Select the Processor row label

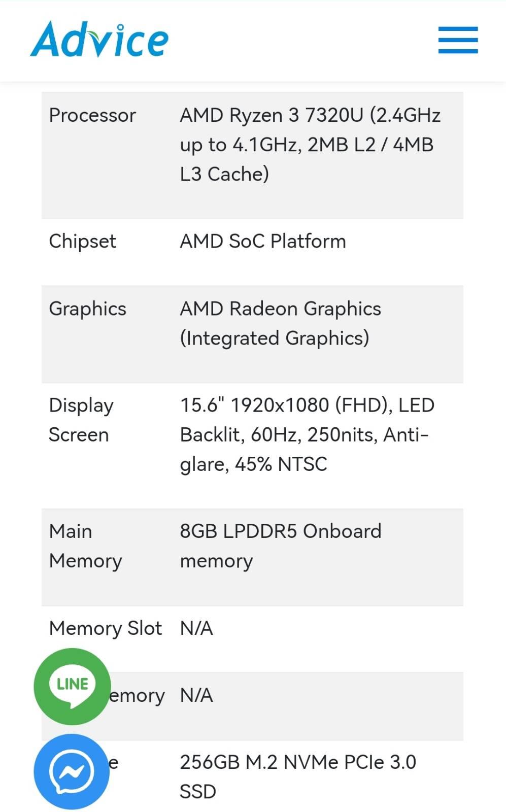[x=92, y=115]
